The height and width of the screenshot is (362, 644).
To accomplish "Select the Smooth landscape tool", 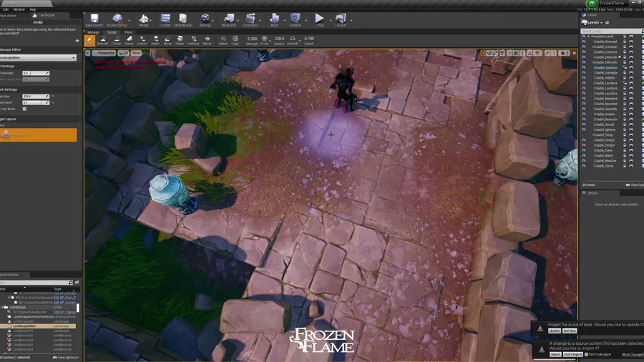I will pos(102,40).
